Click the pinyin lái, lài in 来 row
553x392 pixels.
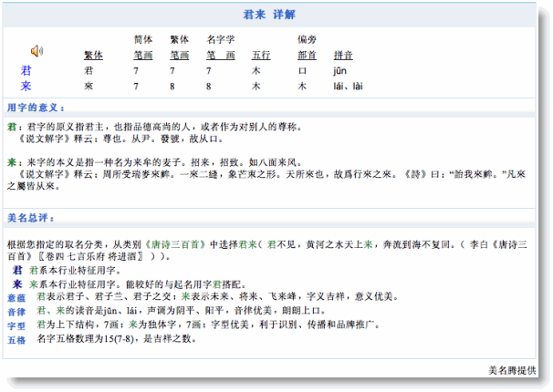point(349,86)
